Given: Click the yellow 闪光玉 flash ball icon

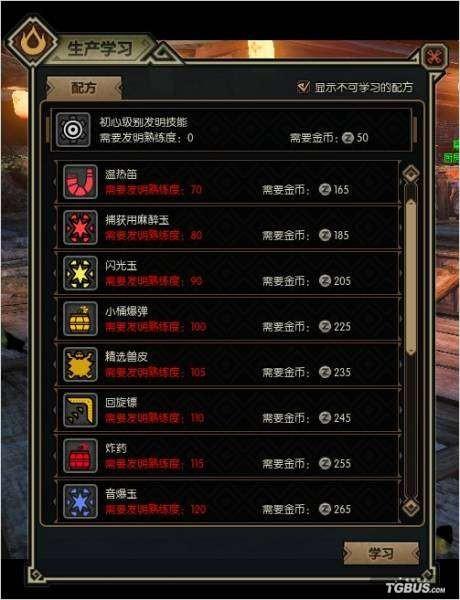Looking at the screenshot, I should click(80, 273).
